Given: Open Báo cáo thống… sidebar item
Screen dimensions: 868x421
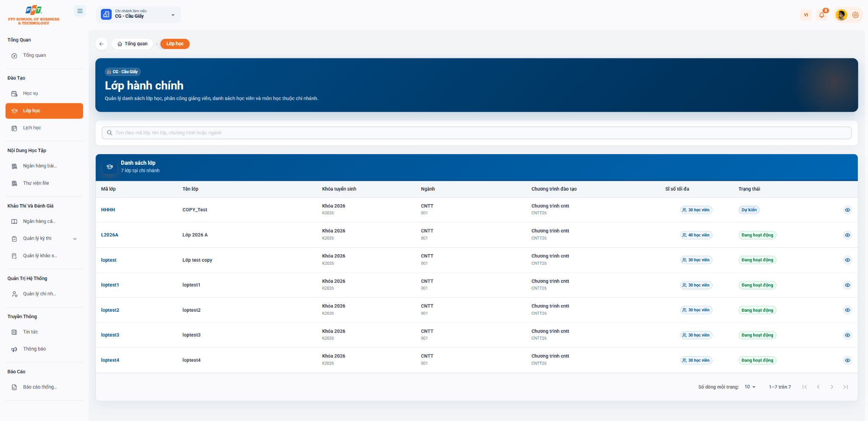Looking at the screenshot, I should coord(44,387).
